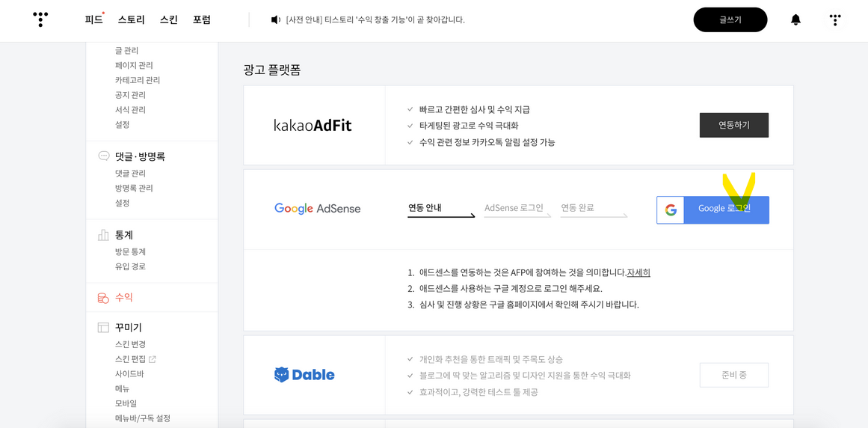The width and height of the screenshot is (868, 428).
Task: Select 방명록 관리 in sidebar
Action: [x=134, y=189]
